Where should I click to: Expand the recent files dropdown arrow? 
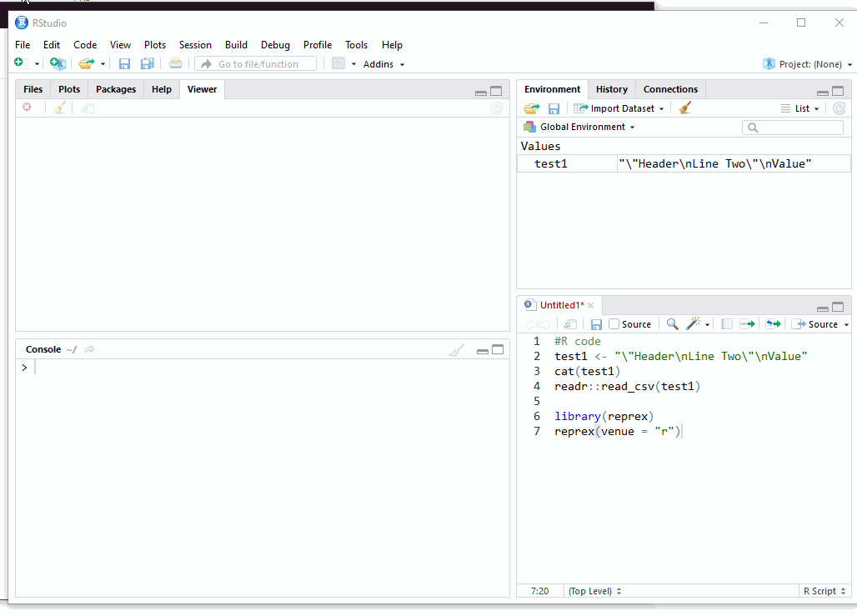click(x=103, y=64)
